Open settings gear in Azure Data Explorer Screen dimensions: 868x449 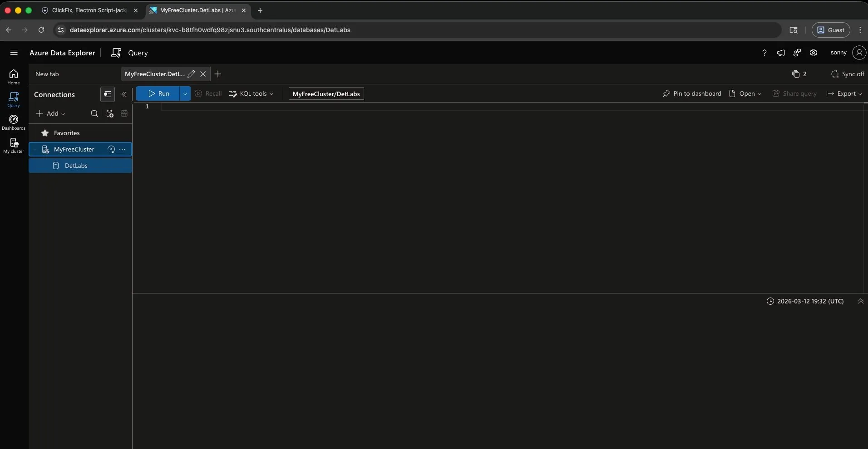pyautogui.click(x=814, y=53)
